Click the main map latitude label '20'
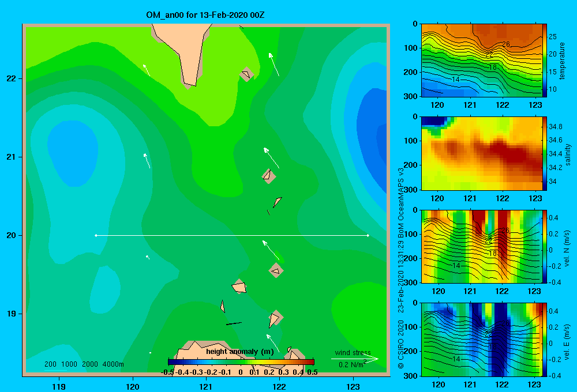 pos(12,235)
